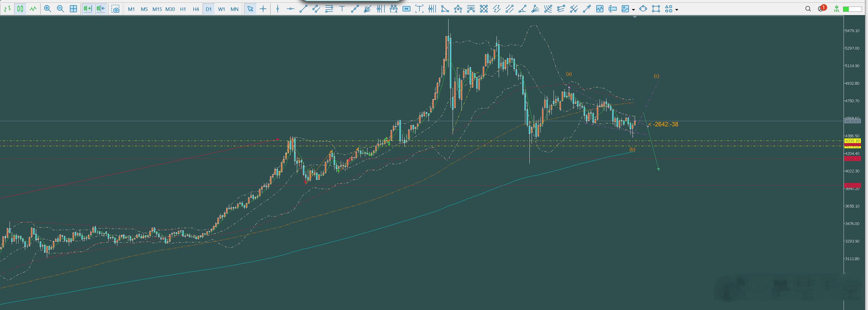The height and width of the screenshot is (310, 868).
Task: Select the H1 timeframe
Action: pos(183,9)
